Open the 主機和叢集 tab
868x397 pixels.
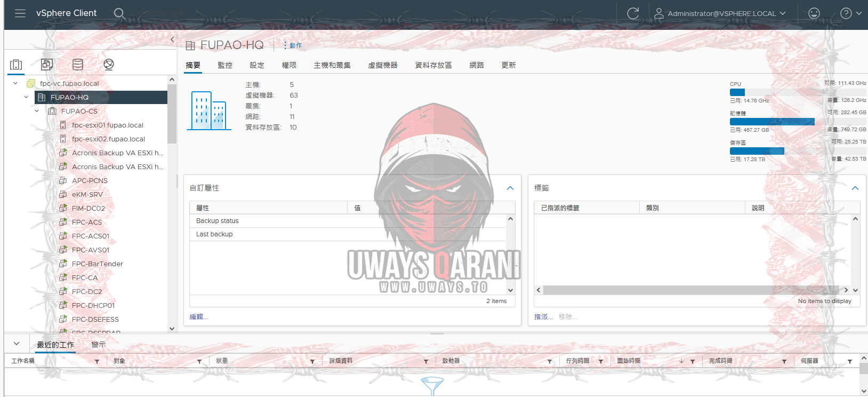coord(332,65)
